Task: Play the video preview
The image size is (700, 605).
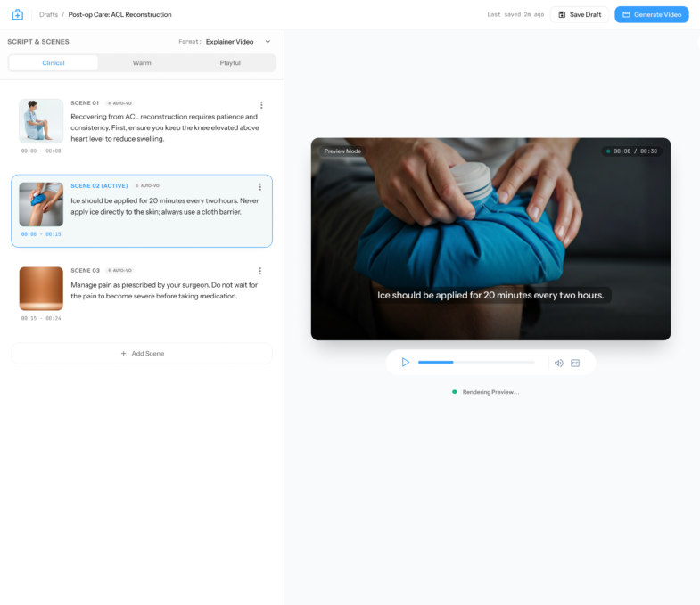Action: [x=405, y=363]
